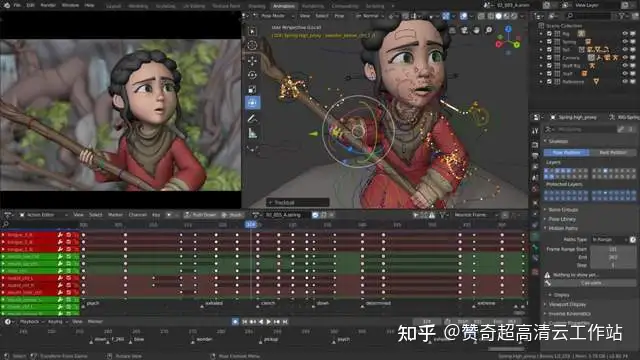Image resolution: width=640 pixels, height=360 pixels.
Task: Switch to the Animation workspace tab
Action: tap(284, 6)
